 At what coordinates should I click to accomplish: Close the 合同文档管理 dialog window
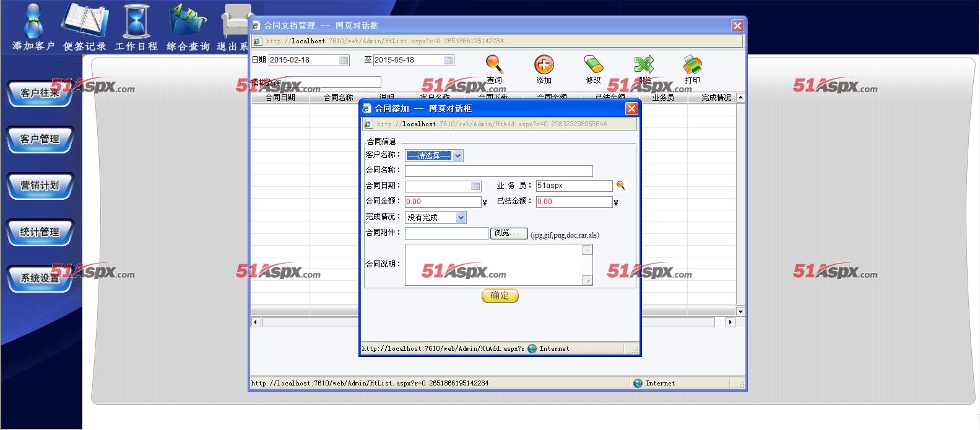[737, 25]
